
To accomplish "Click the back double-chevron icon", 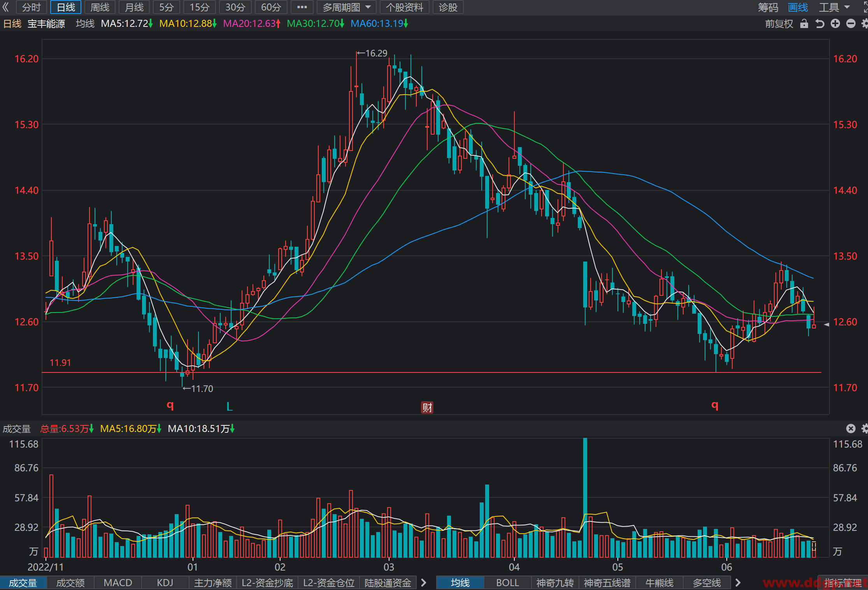I will (x=5, y=7).
